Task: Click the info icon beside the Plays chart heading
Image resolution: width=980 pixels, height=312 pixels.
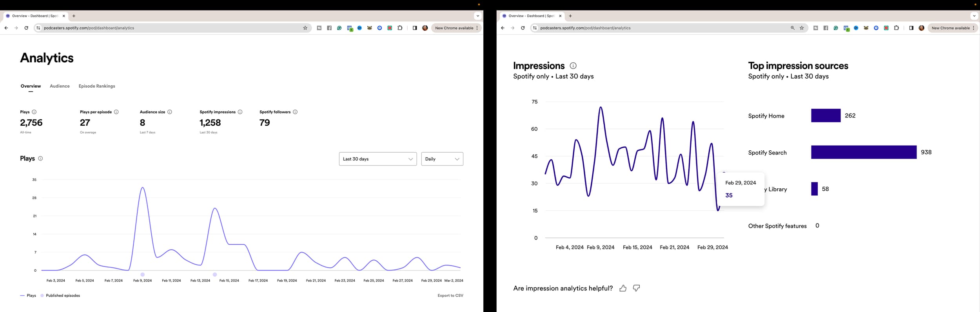Action: coord(40,159)
